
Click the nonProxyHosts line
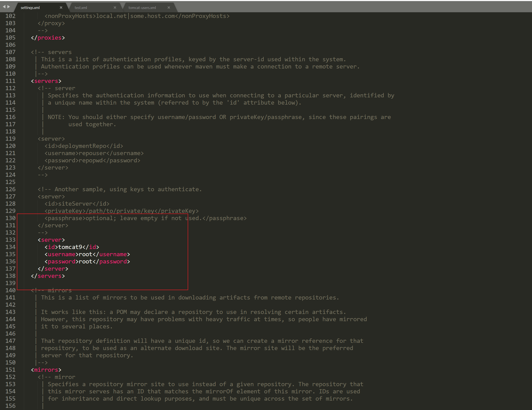coord(137,16)
